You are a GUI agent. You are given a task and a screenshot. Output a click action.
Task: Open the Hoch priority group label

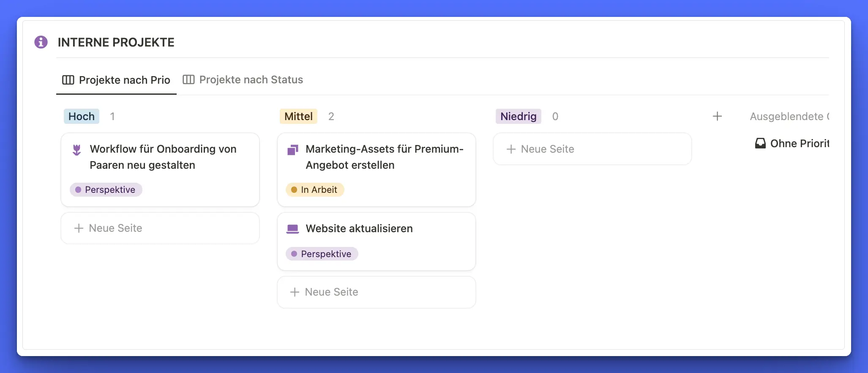[82, 116]
